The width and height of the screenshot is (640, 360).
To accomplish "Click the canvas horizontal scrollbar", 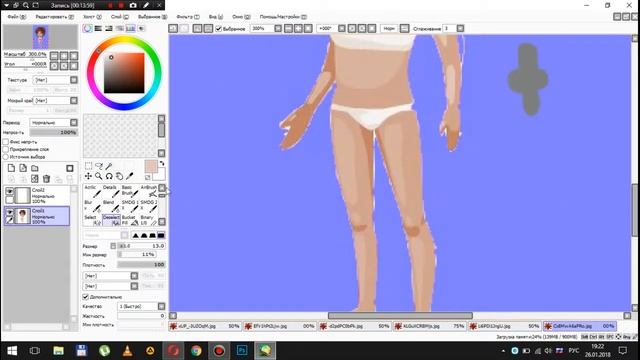I will 400,316.
